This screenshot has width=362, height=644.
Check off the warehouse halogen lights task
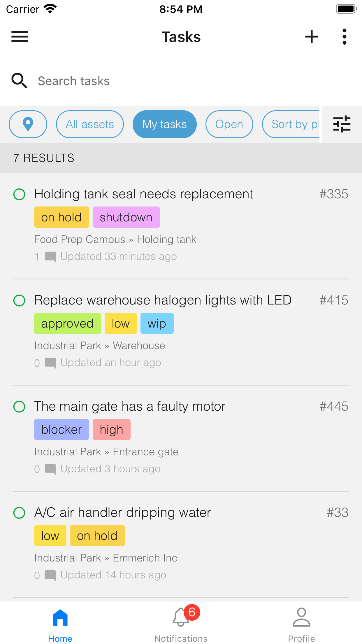[x=19, y=300]
